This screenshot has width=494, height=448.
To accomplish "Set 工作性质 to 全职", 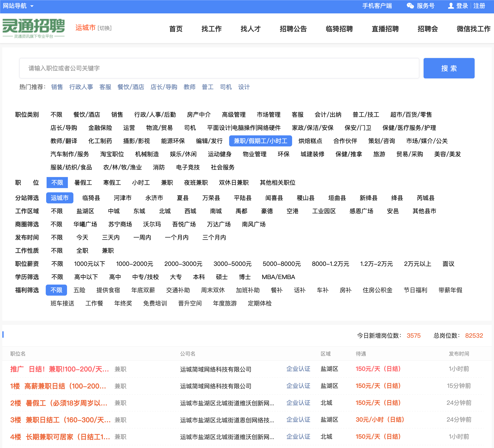I will tap(82, 251).
